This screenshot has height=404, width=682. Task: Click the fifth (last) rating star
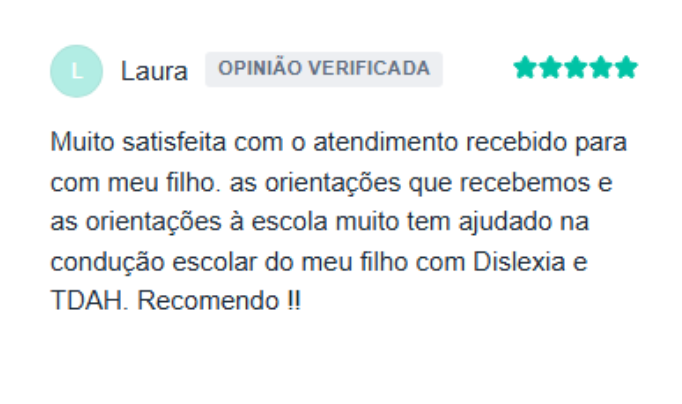click(627, 67)
